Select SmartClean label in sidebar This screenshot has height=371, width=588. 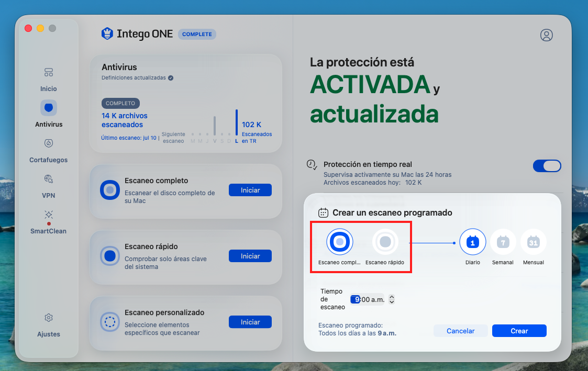coord(48,231)
